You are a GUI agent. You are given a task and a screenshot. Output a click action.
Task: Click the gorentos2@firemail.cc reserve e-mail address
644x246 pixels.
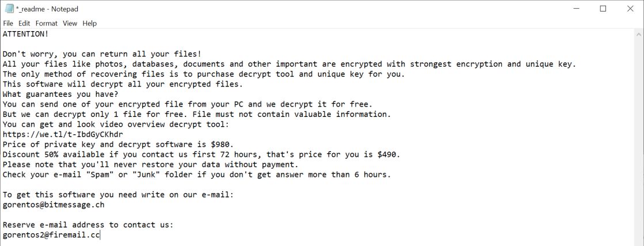point(51,235)
